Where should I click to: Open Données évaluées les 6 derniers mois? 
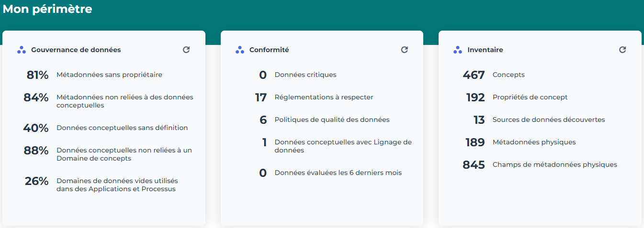point(338,173)
